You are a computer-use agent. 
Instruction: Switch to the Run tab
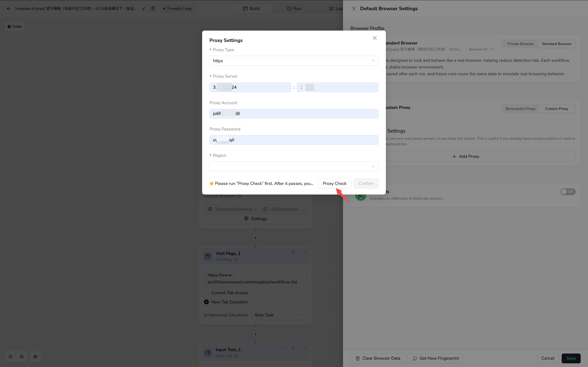(x=294, y=9)
